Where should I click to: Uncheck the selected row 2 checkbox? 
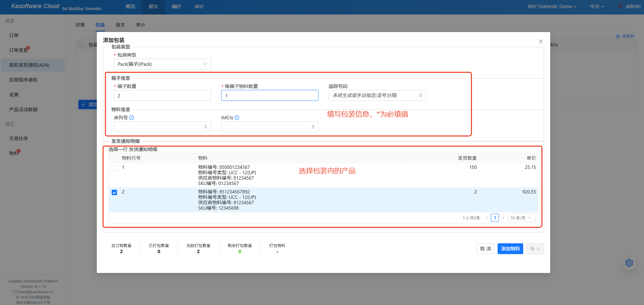(114, 192)
